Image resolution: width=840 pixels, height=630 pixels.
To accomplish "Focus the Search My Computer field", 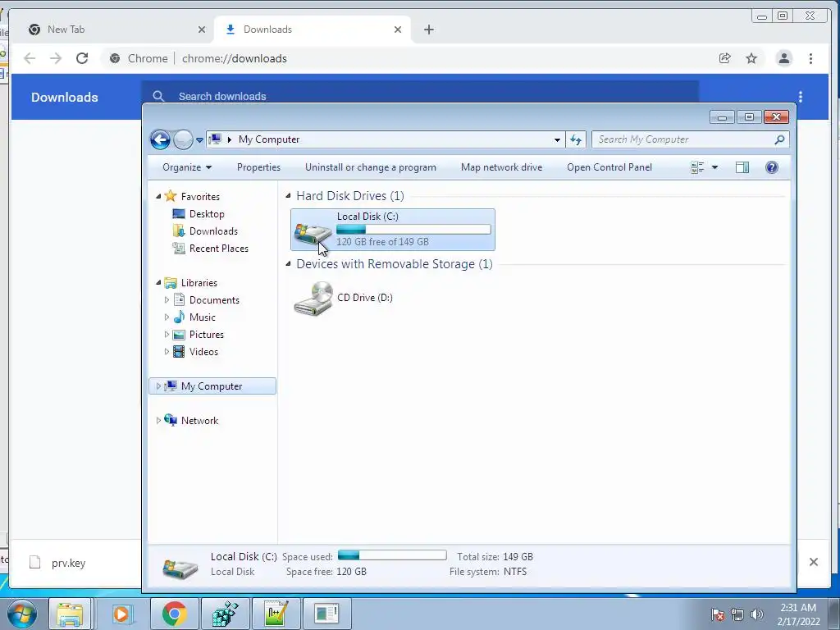I will pyautogui.click(x=690, y=139).
